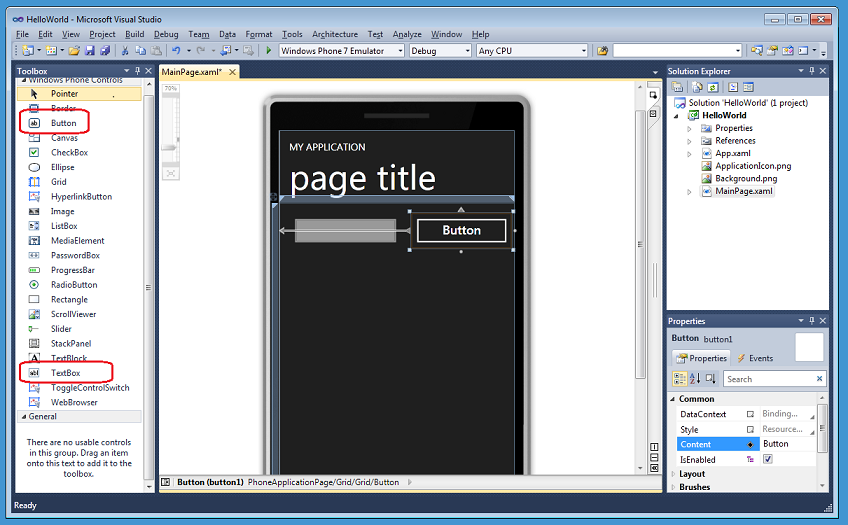Viewport: 848px width, 525px height.
Task: Open the Debug configuration dropdown
Action: [x=468, y=50]
